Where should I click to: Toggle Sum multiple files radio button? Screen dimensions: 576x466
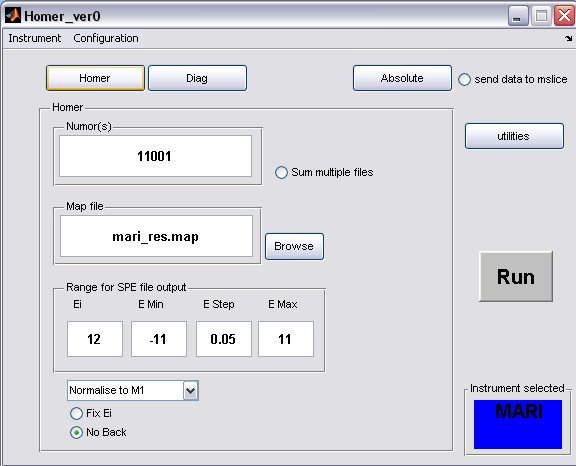pyautogui.click(x=281, y=173)
